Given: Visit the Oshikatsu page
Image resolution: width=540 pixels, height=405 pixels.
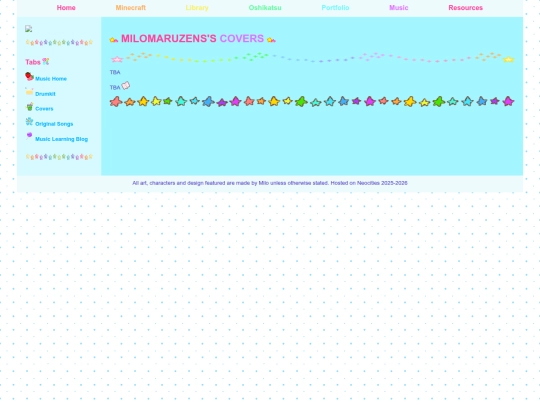Looking at the screenshot, I should click(x=265, y=8).
